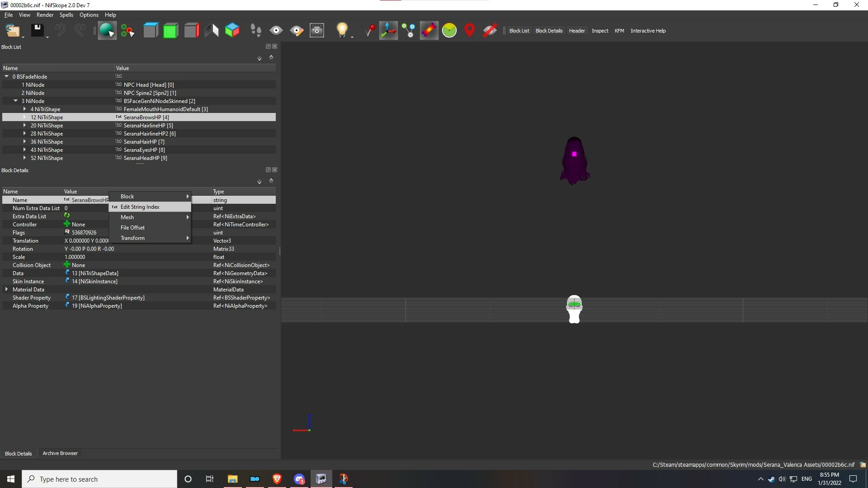Toggle the Inspect panel button
This screenshot has height=488, width=868.
600,31
